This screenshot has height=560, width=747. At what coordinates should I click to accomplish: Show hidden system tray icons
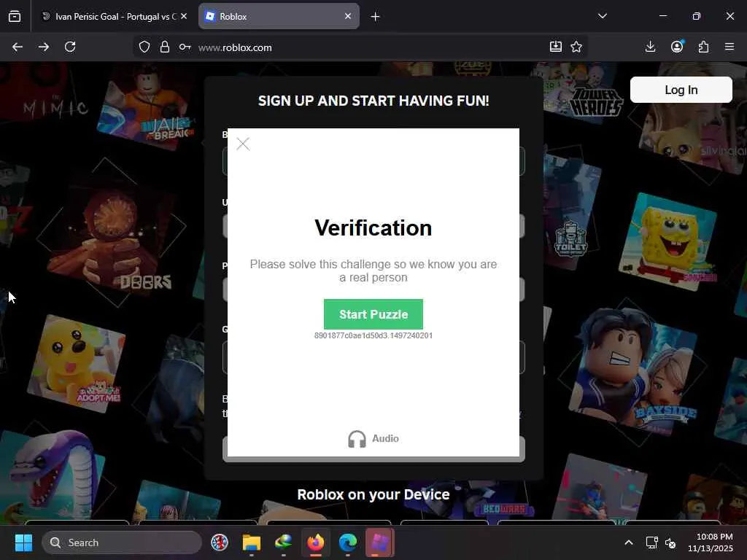(629, 542)
